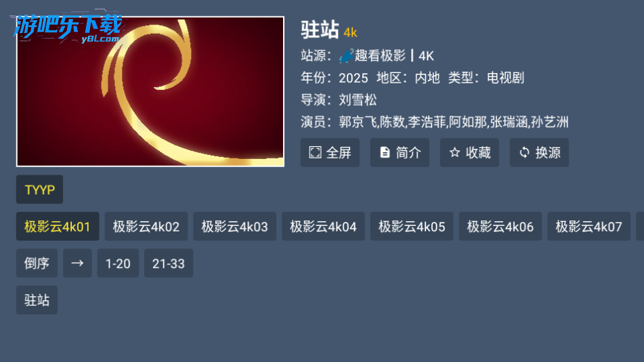Click the 收藏 star icon
Screen dimensions: 644x362
coord(454,152)
